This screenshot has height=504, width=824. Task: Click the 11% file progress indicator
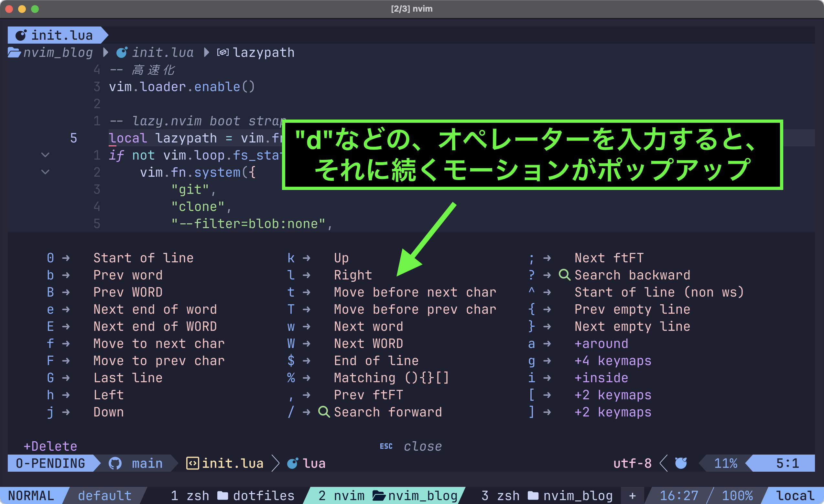pyautogui.click(x=726, y=463)
